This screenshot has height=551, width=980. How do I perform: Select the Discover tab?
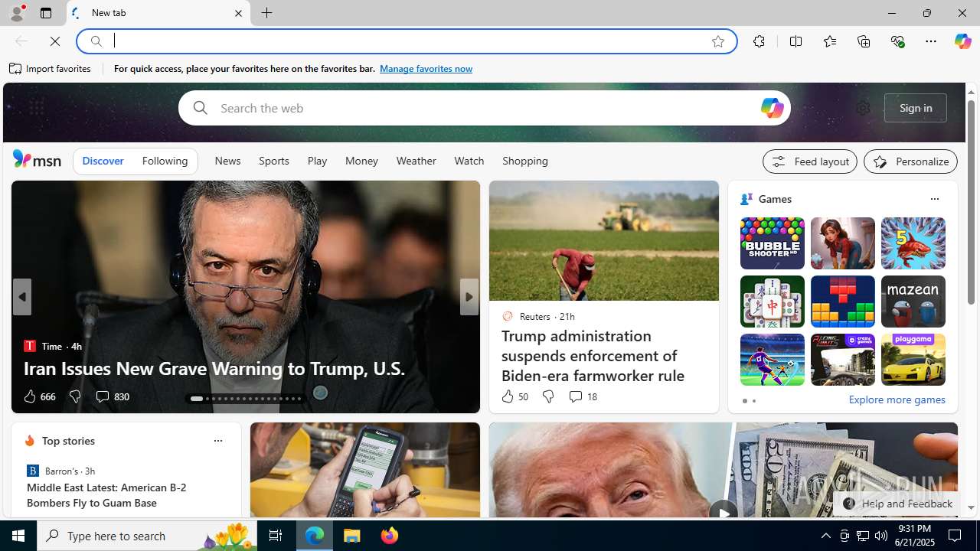click(103, 161)
